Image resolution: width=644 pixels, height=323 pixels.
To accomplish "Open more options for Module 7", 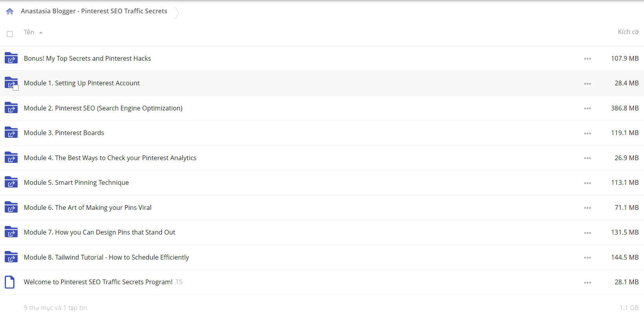I will coord(587,233).
